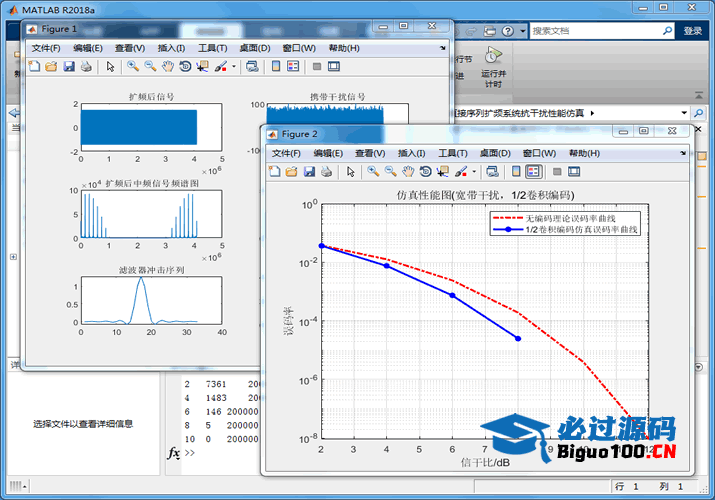The height and width of the screenshot is (500, 715).
Task: Expand the current folder path dropdown
Action: pos(684,113)
